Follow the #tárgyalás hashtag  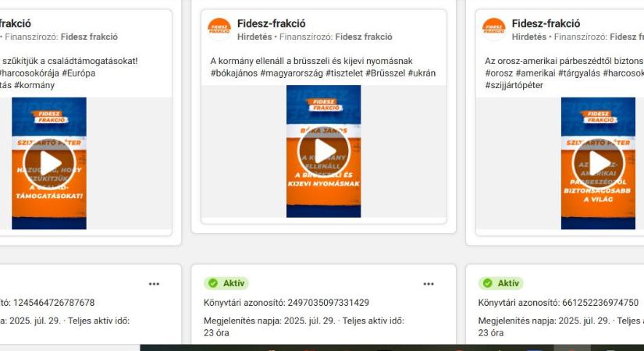coord(579,73)
